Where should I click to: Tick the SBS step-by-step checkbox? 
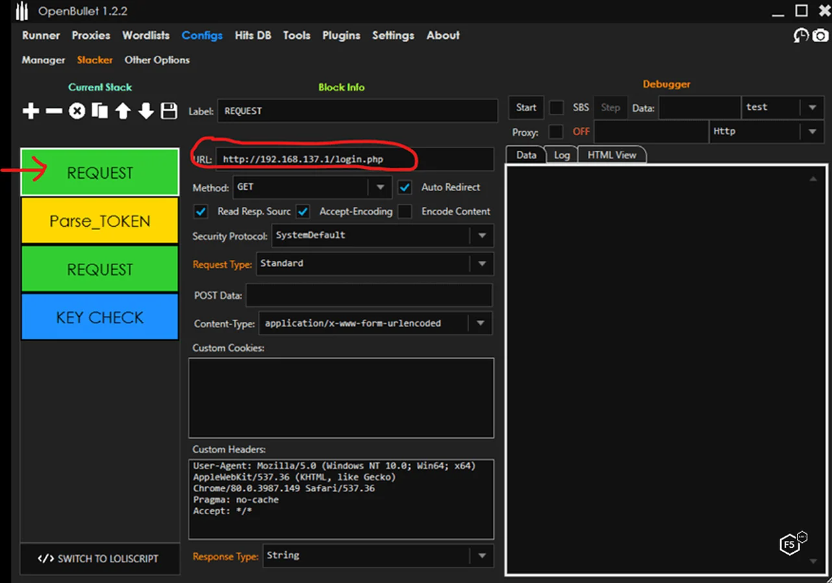pos(556,108)
